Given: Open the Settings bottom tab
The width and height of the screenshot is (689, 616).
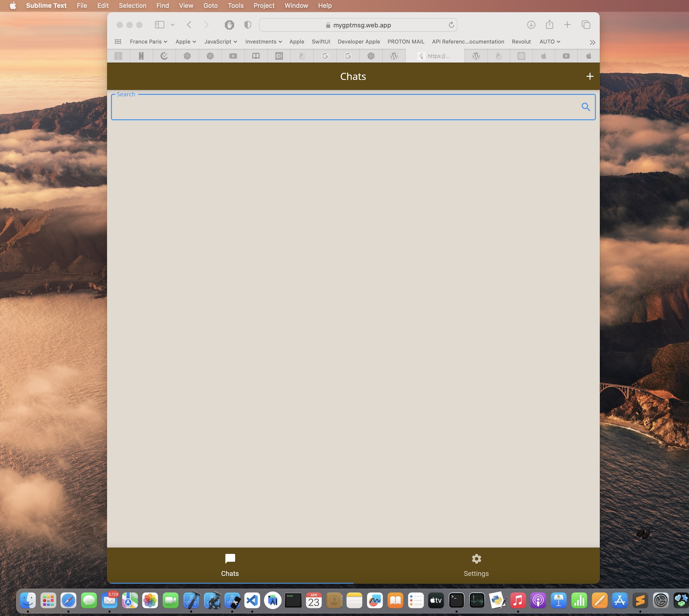Looking at the screenshot, I should [x=476, y=565].
